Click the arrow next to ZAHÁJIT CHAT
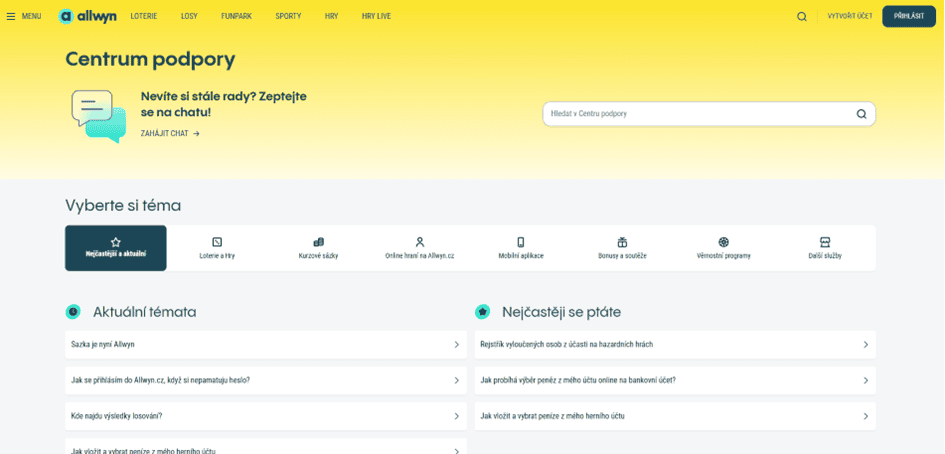945x454 pixels. pyautogui.click(x=196, y=134)
